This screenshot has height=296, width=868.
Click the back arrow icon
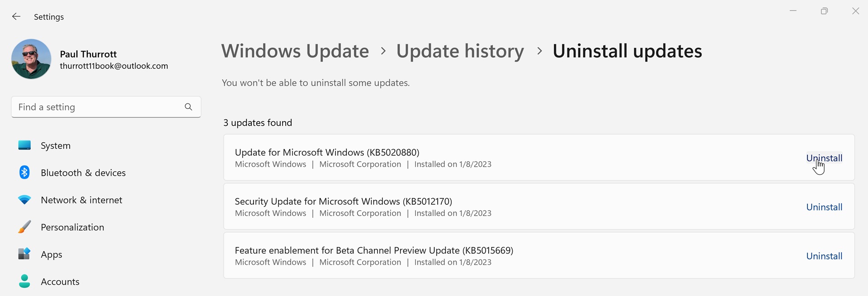point(16,17)
